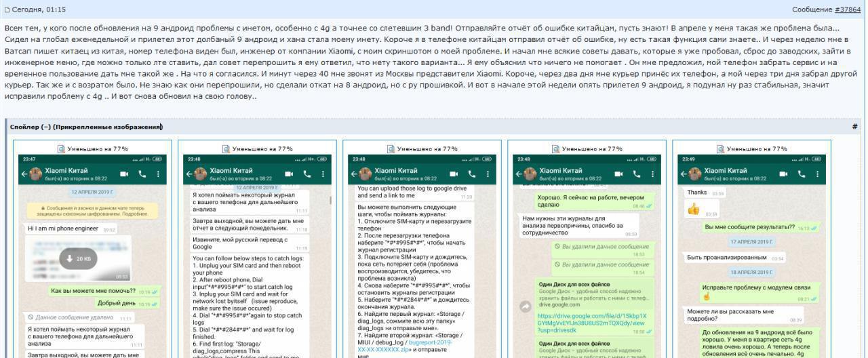Click the "Уменьшено на 77%" icon above the "Вы можете выполнить следующие шаги" screenshot

(x=391, y=148)
